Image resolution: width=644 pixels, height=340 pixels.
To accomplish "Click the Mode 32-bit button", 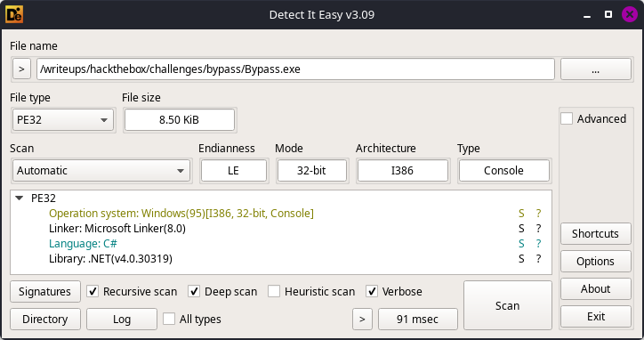I will [x=311, y=171].
